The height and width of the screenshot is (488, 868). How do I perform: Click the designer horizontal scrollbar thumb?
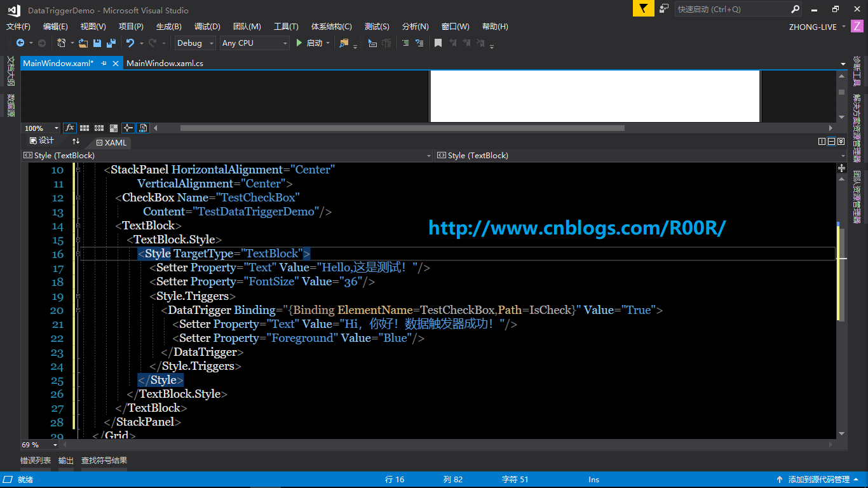(402, 128)
